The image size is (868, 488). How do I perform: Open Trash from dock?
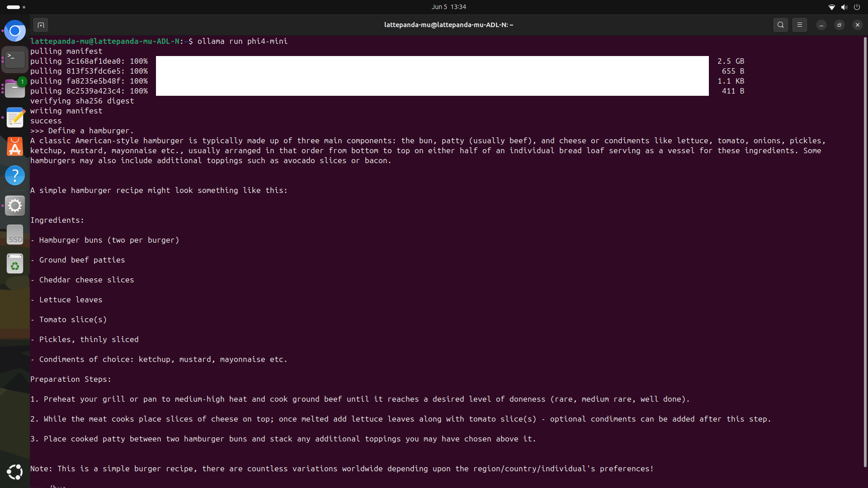15,264
